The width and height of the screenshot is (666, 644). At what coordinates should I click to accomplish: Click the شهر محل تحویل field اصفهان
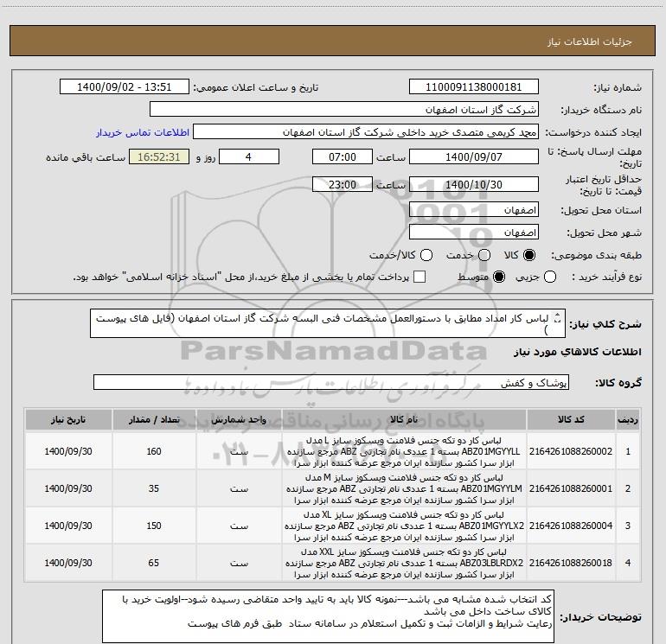474,233
